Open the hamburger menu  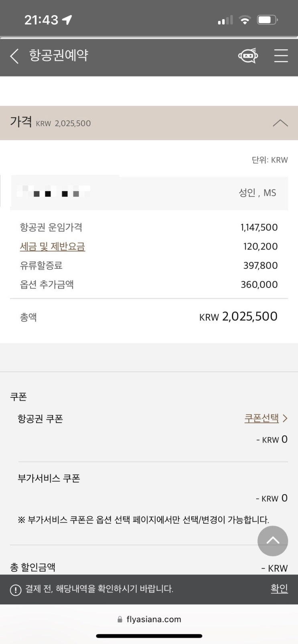click(281, 56)
